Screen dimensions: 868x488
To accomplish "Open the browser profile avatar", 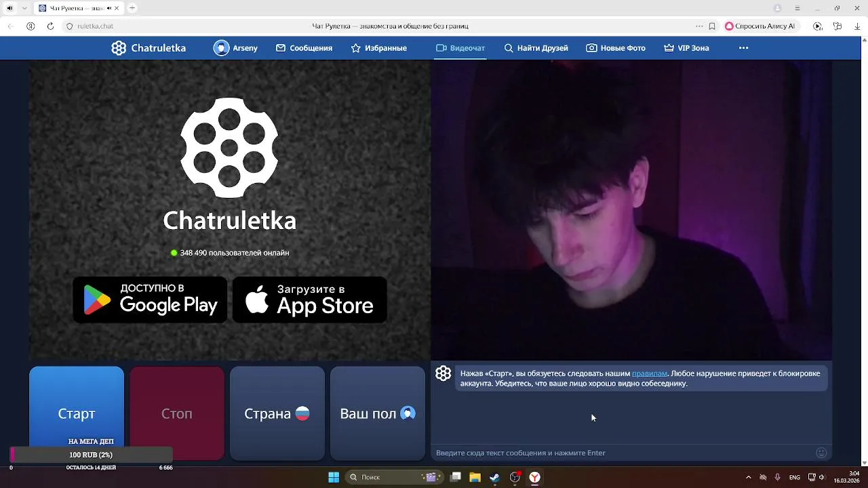I will 778,8.
